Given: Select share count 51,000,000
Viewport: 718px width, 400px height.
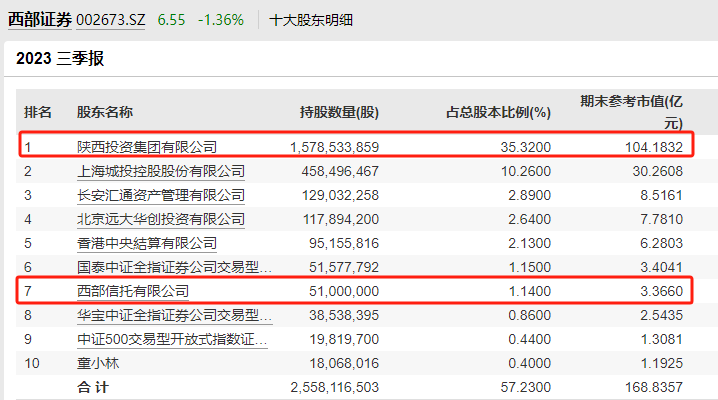Looking at the screenshot, I should (344, 291).
